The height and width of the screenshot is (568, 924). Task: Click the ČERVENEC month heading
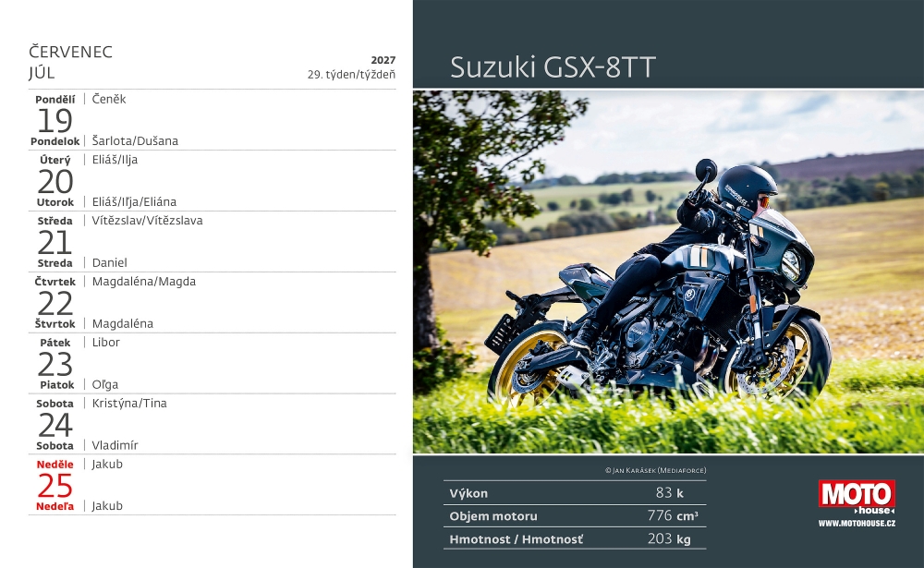[70, 52]
